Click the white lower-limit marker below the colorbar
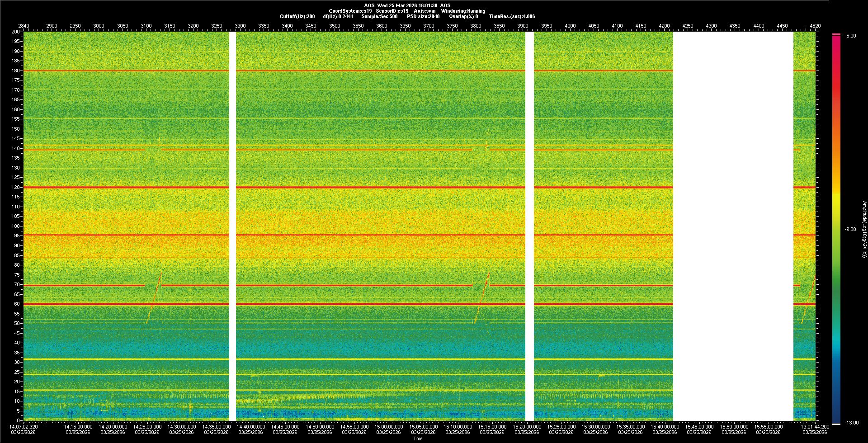The height and width of the screenshot is (443, 868). coord(836,424)
